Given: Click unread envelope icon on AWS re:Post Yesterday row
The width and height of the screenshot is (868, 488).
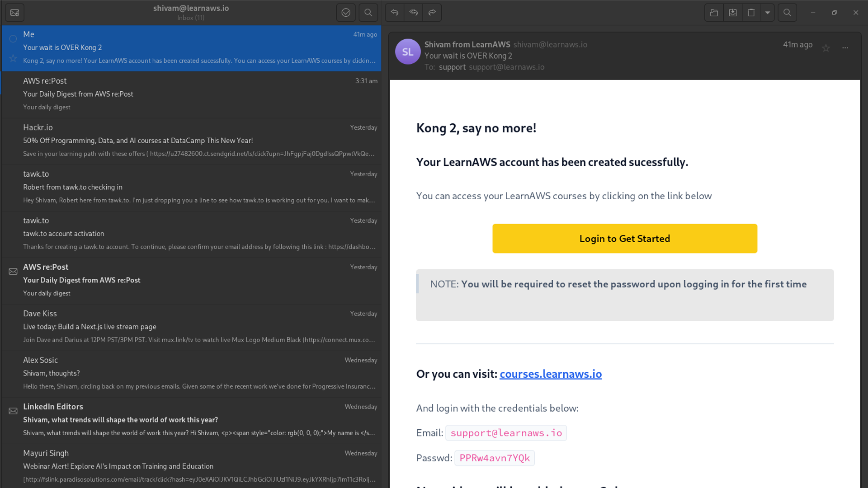Looking at the screenshot, I should [13, 272].
